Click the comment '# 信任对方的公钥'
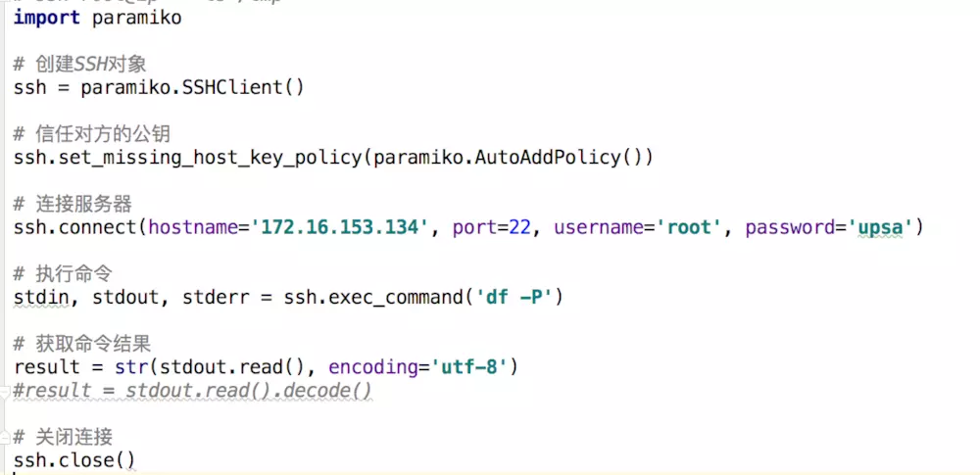 [92, 134]
